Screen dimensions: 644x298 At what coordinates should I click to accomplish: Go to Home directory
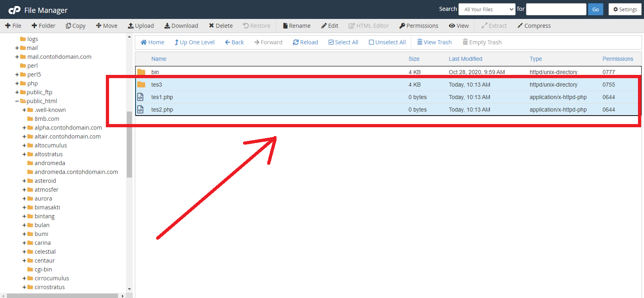pyautogui.click(x=152, y=42)
